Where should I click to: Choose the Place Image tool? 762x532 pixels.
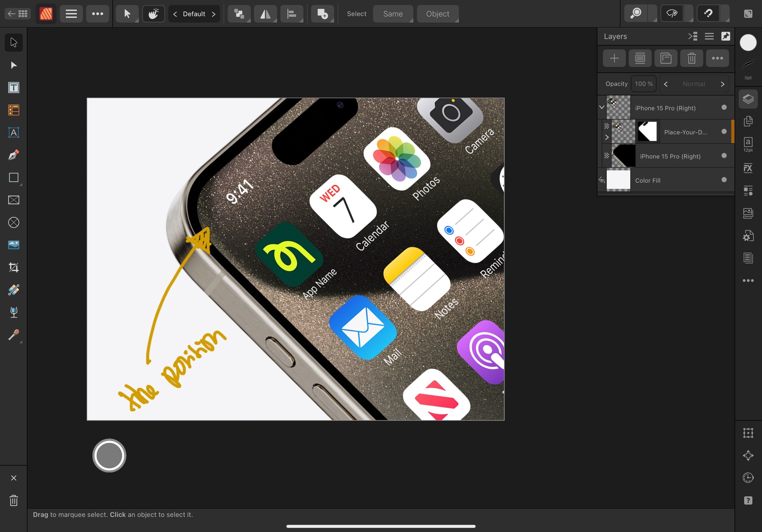point(14,245)
